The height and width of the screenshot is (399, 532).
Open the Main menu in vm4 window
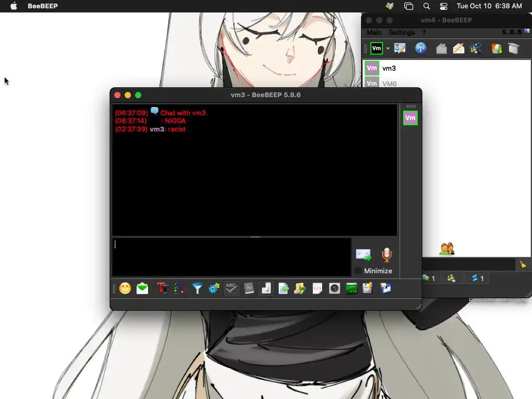point(374,33)
